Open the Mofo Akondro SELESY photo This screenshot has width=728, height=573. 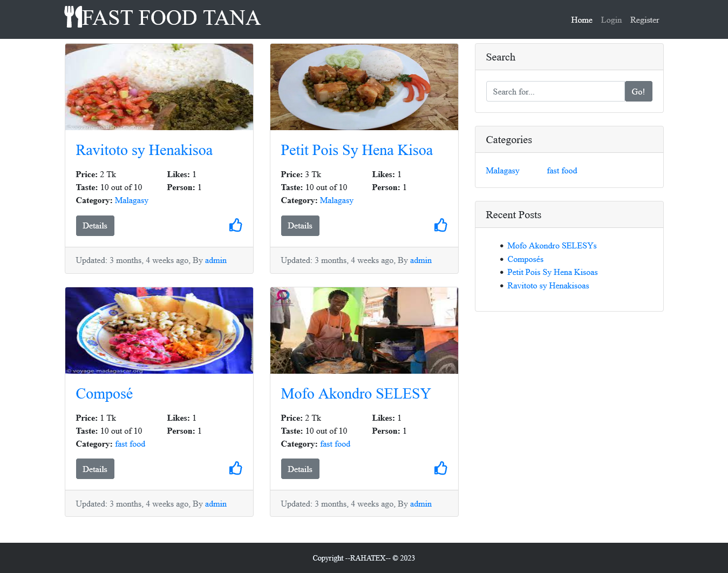(364, 331)
